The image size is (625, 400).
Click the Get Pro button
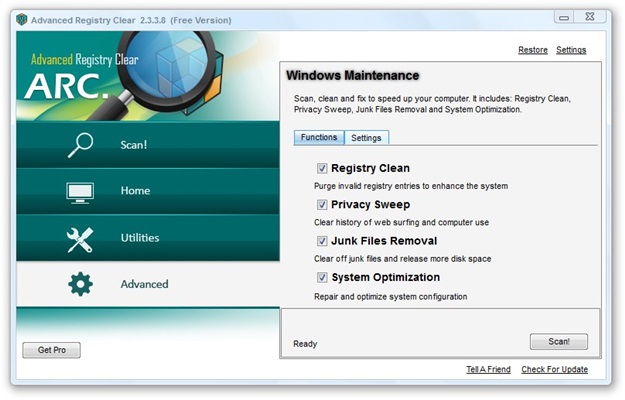51,350
